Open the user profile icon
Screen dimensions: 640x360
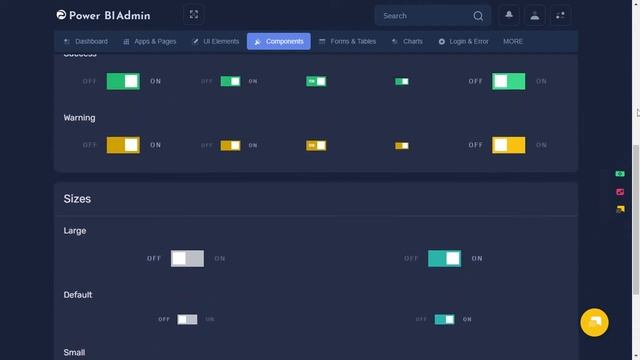point(534,16)
